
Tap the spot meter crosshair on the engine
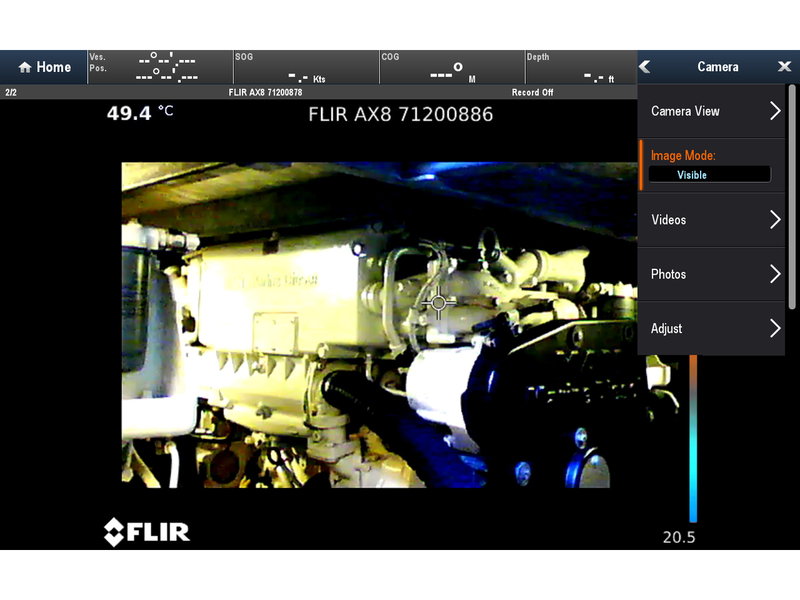click(x=438, y=301)
